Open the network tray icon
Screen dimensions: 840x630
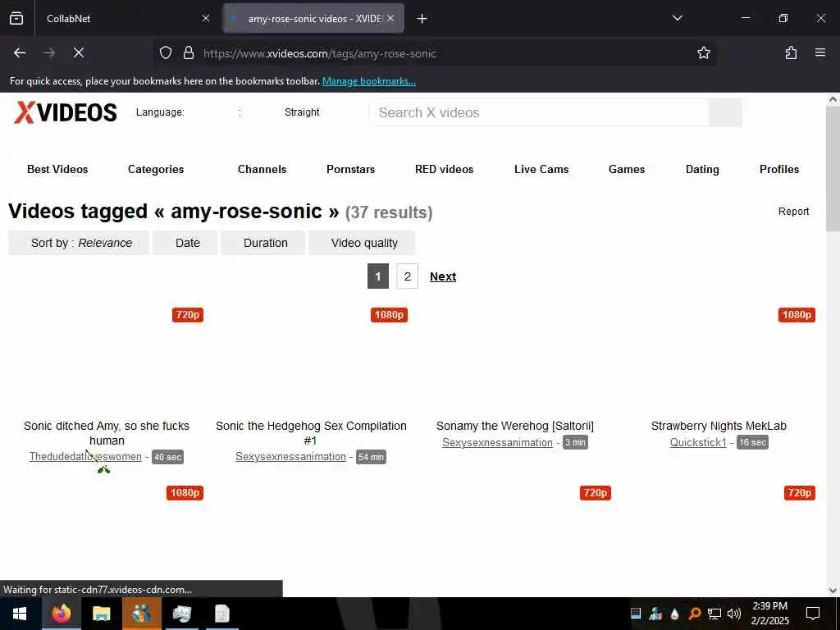coord(714,614)
